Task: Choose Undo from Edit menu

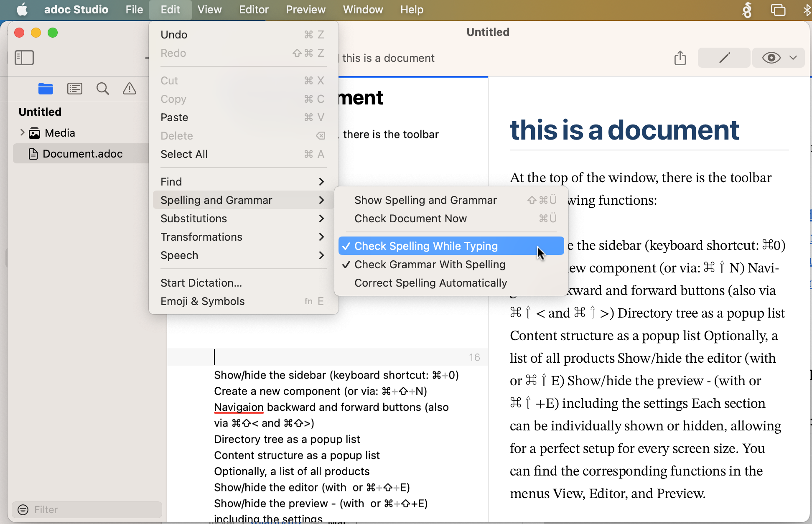Action: pos(243,35)
